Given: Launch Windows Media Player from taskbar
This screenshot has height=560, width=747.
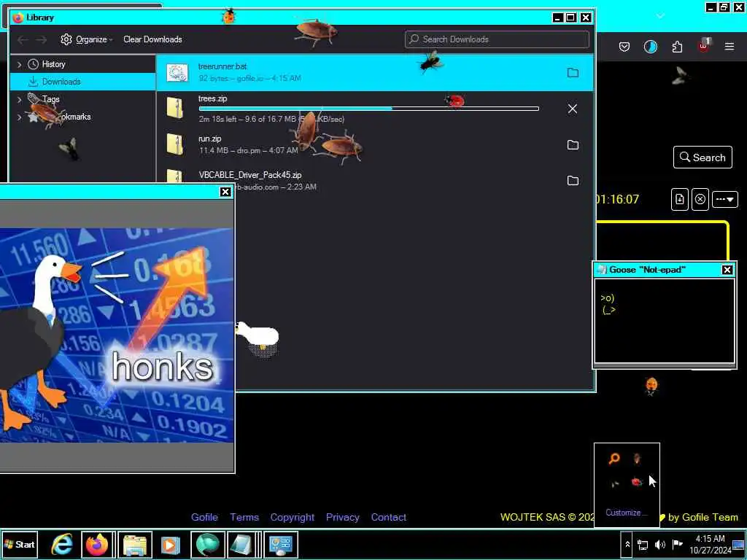Looking at the screenshot, I should [x=171, y=544].
